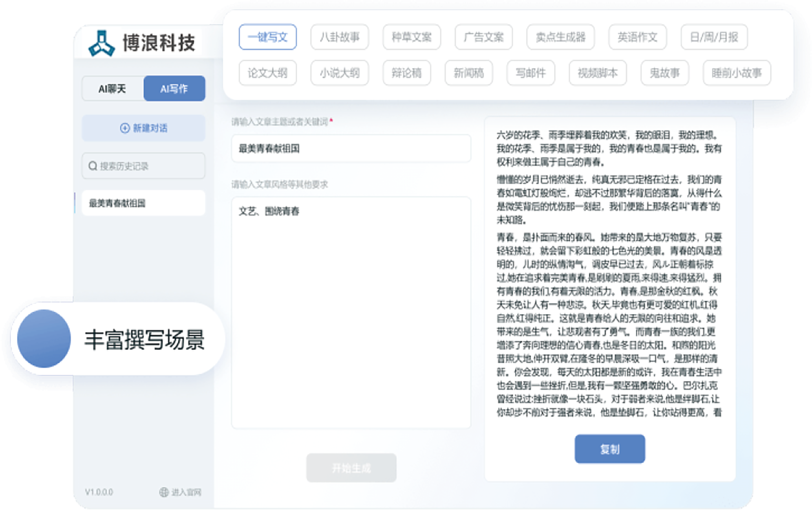Viewport: 812px width, 510px height.
Task: Select the 一键写文 writing scene
Action: click(267, 37)
